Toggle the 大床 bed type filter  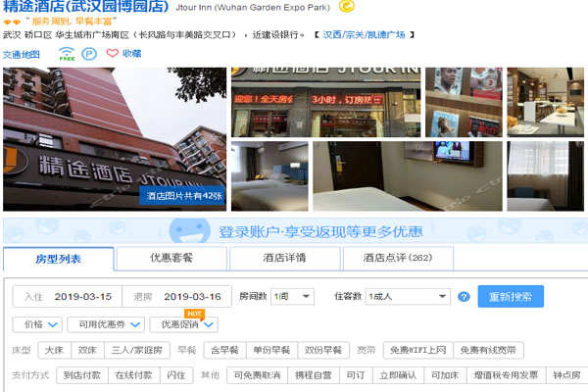click(54, 350)
